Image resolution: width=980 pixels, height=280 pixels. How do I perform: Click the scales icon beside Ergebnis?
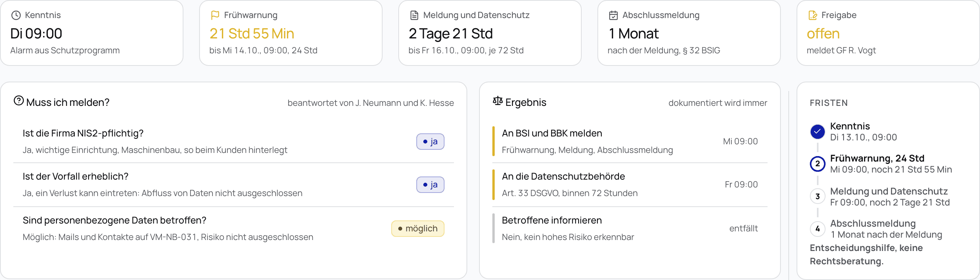pos(498,101)
